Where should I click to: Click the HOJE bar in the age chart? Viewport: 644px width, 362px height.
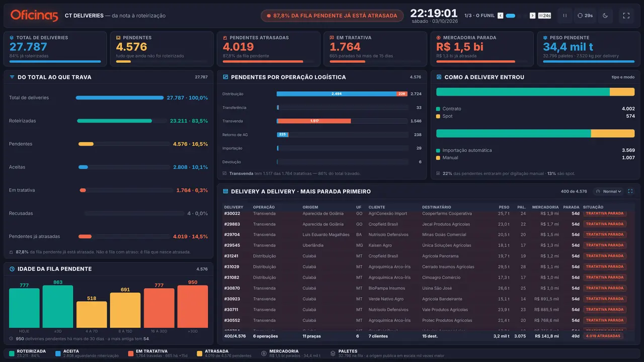tap(24, 308)
